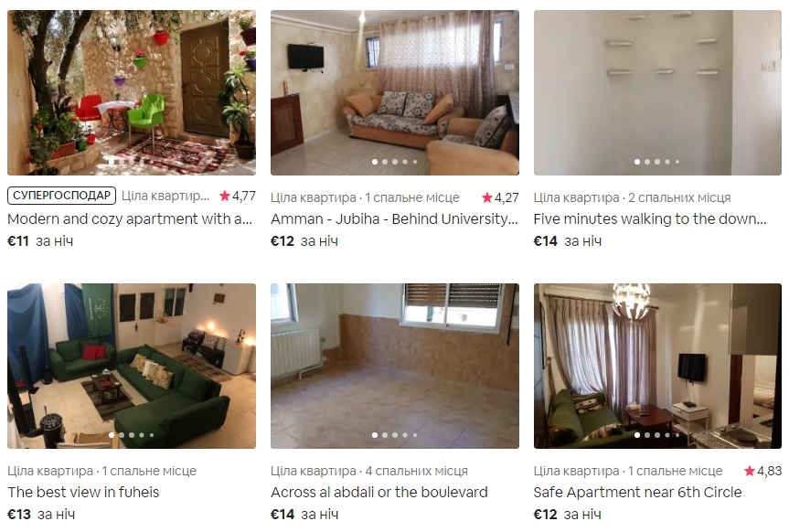The image size is (789, 532).
Task: Open 'Modern and cozy apartment with a...' title
Action: tap(130, 219)
